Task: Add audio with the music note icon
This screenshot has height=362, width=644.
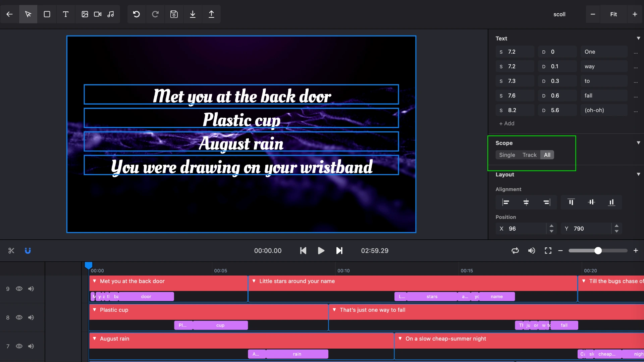Action: [x=111, y=14]
